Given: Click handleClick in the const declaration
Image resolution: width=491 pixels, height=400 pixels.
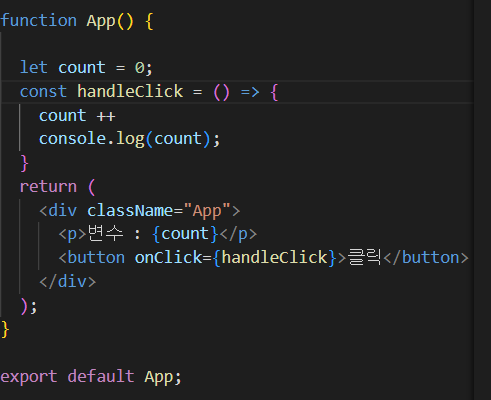Looking at the screenshot, I should (130, 91).
